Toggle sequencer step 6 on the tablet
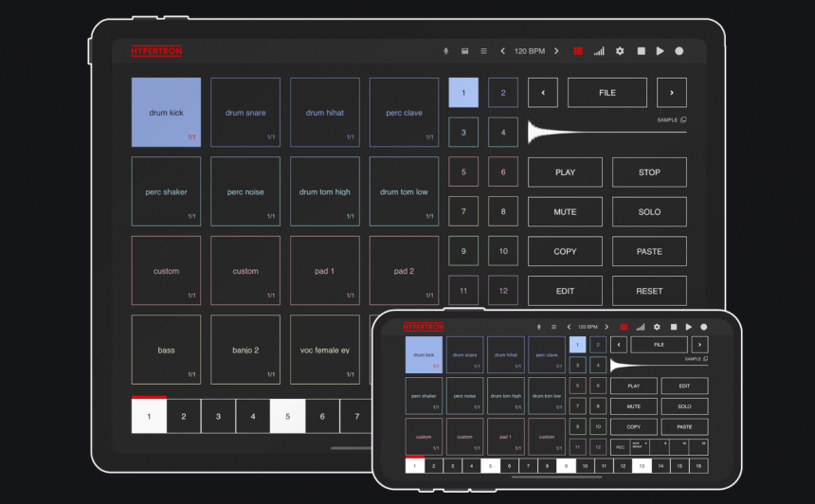The height and width of the screenshot is (504, 815). click(322, 416)
